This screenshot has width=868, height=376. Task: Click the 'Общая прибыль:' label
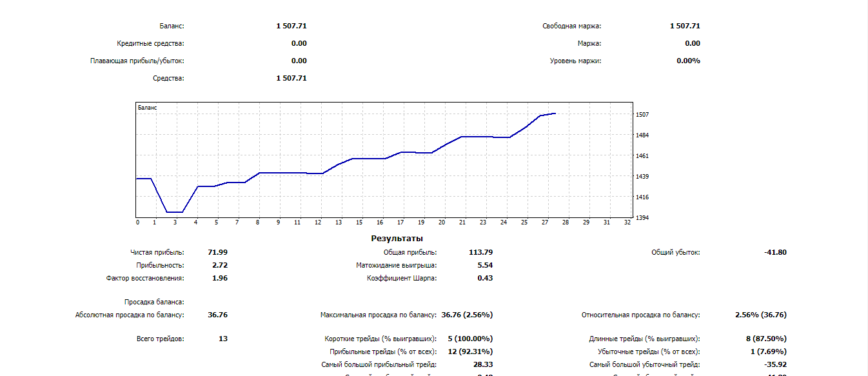tap(410, 253)
